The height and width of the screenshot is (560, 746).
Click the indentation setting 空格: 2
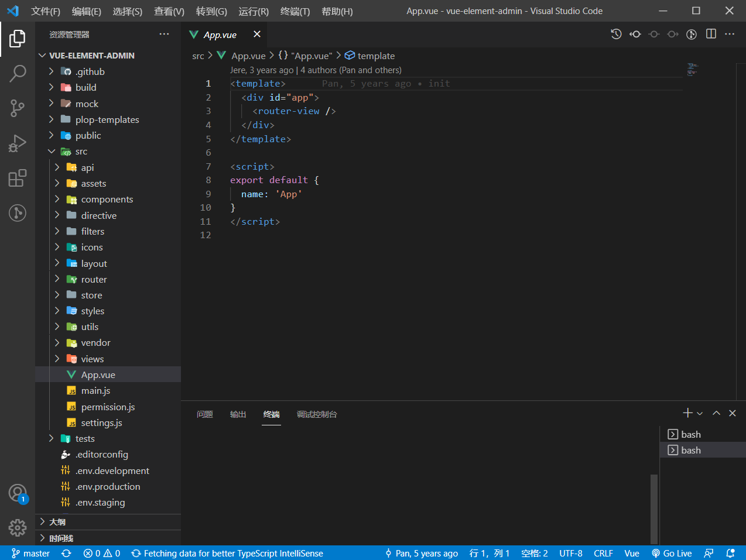point(535,553)
